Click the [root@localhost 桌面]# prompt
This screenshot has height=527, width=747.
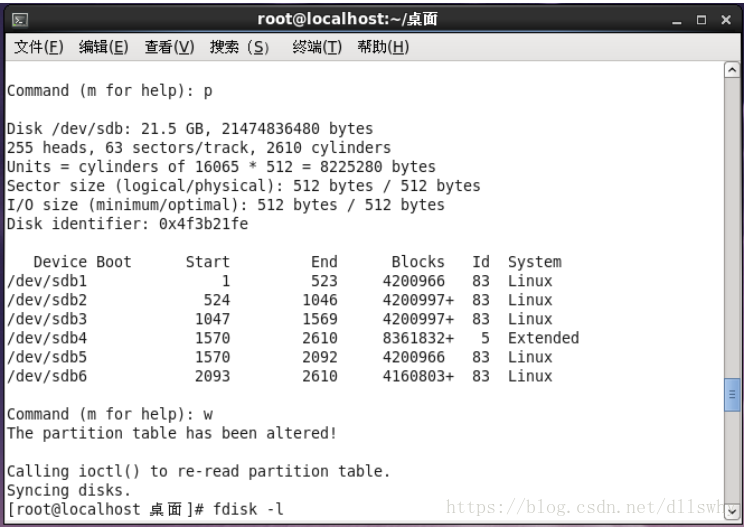pyautogui.click(x=106, y=509)
